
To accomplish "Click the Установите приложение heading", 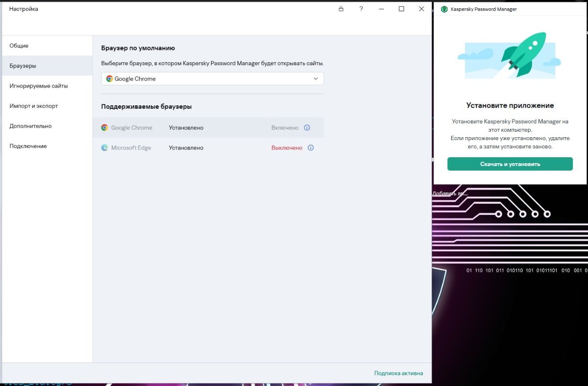I will pos(510,105).
